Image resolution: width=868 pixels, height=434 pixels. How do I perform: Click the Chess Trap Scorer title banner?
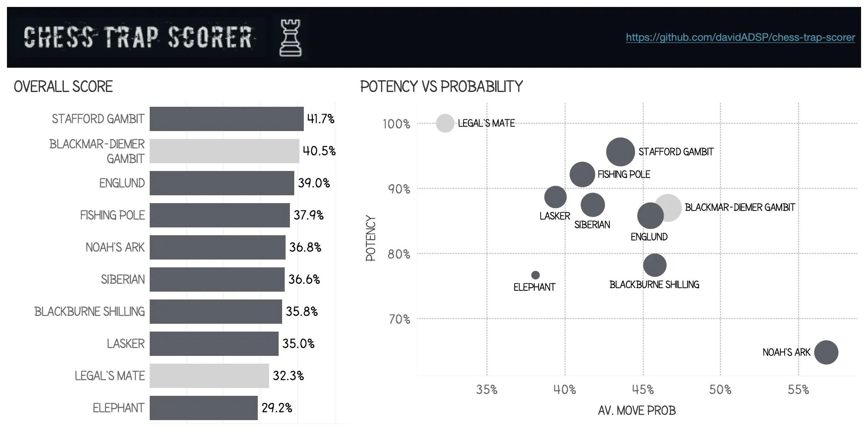coord(138,37)
